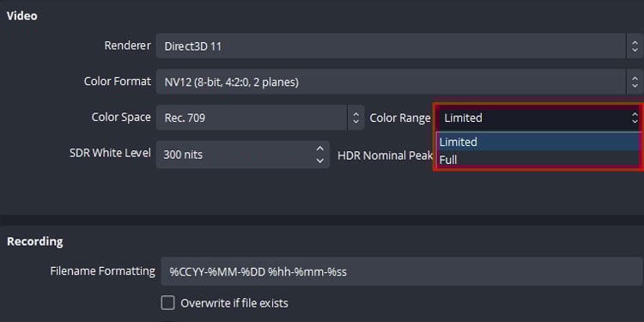Click the Filename Formatting text field
The width and height of the screenshot is (644, 322).
[401, 271]
